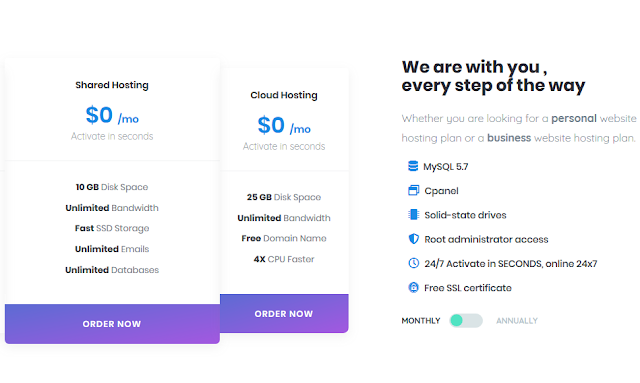Select the MONTHLY billing label
640x383 pixels.
[x=421, y=321]
